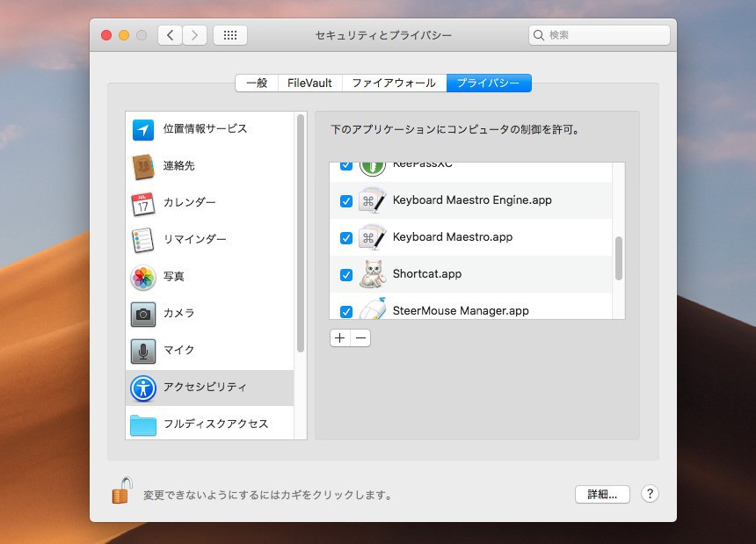Select the Microphone icon
Screen dimensions: 756x544
(143, 351)
